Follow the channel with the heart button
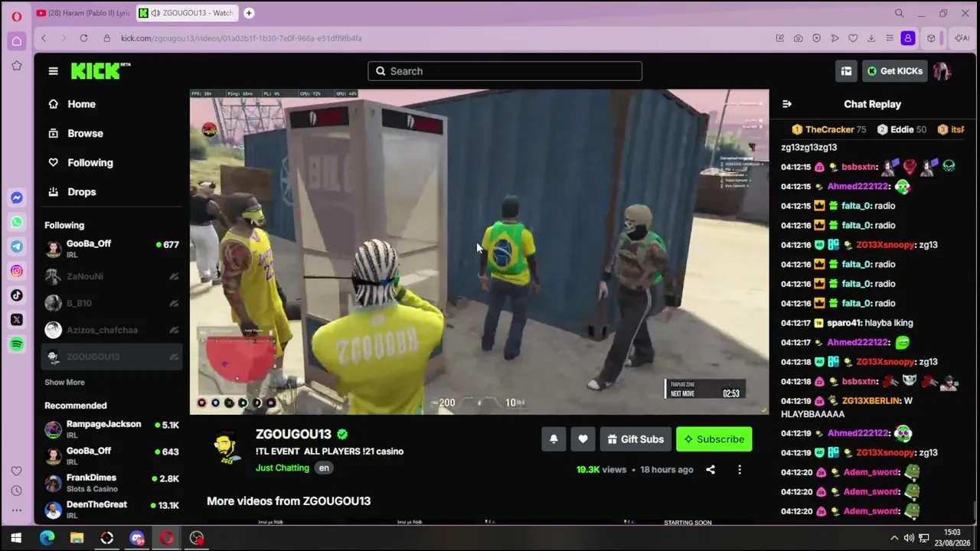Viewport: 980px width, 551px height. point(583,439)
